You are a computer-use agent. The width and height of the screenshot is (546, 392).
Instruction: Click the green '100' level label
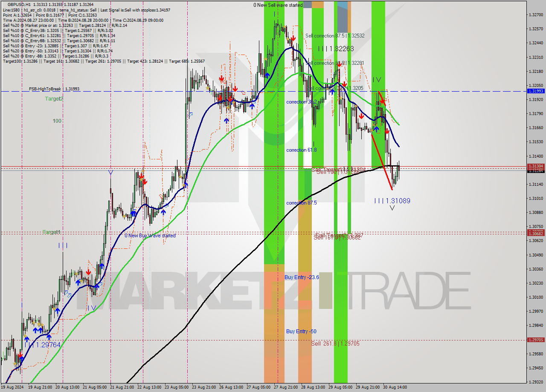[57, 121]
